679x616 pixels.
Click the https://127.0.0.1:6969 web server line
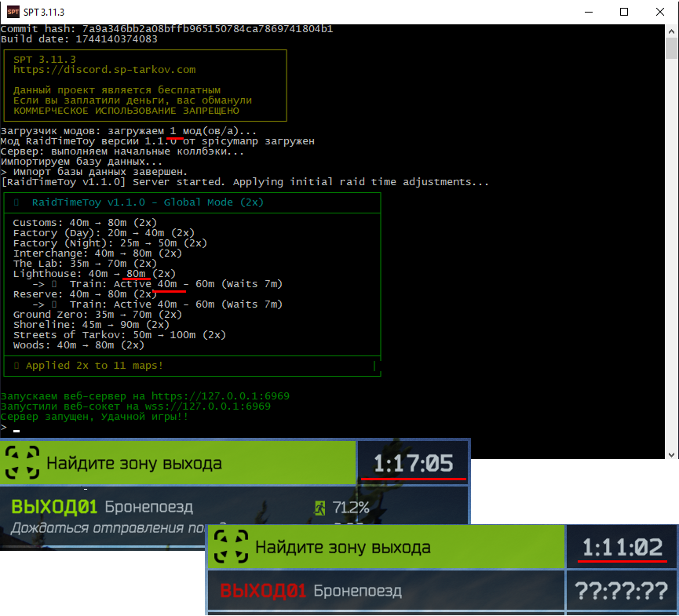click(x=145, y=396)
